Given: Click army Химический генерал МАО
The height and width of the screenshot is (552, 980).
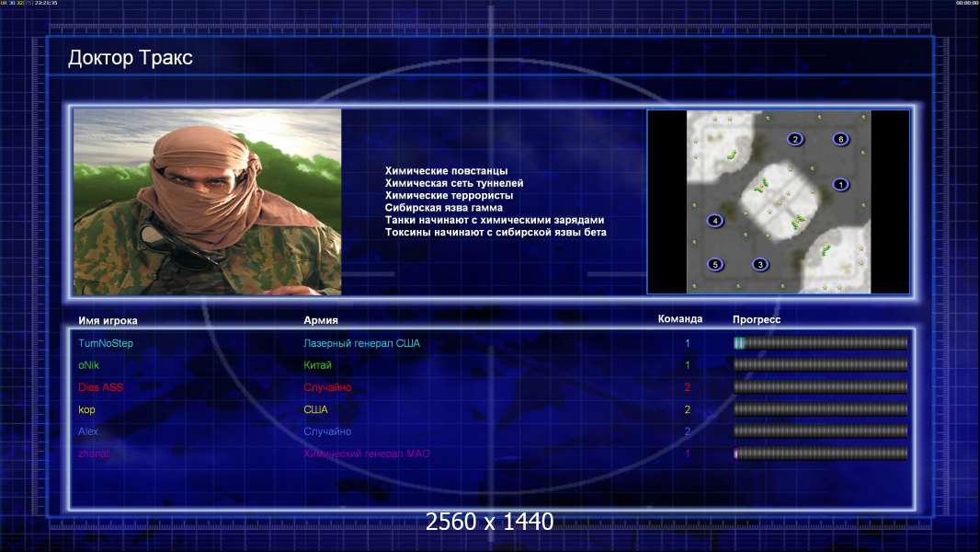Looking at the screenshot, I should click(x=367, y=454).
